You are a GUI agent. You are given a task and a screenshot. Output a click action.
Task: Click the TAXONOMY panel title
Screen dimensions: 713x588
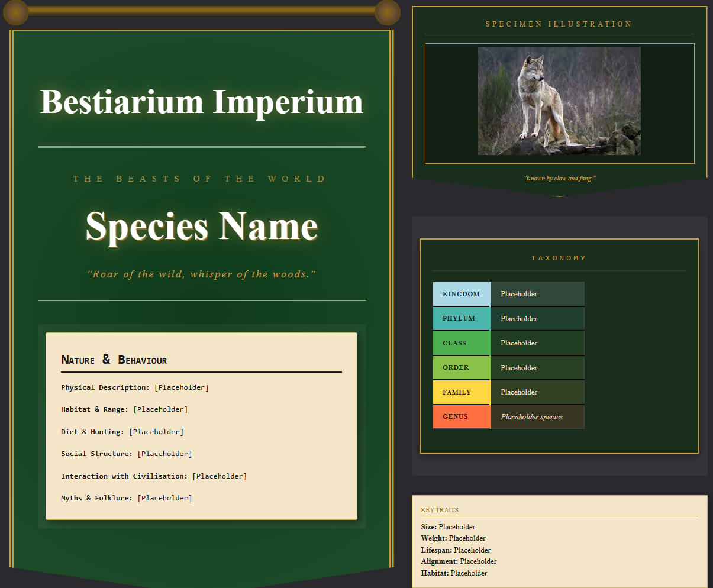559,257
